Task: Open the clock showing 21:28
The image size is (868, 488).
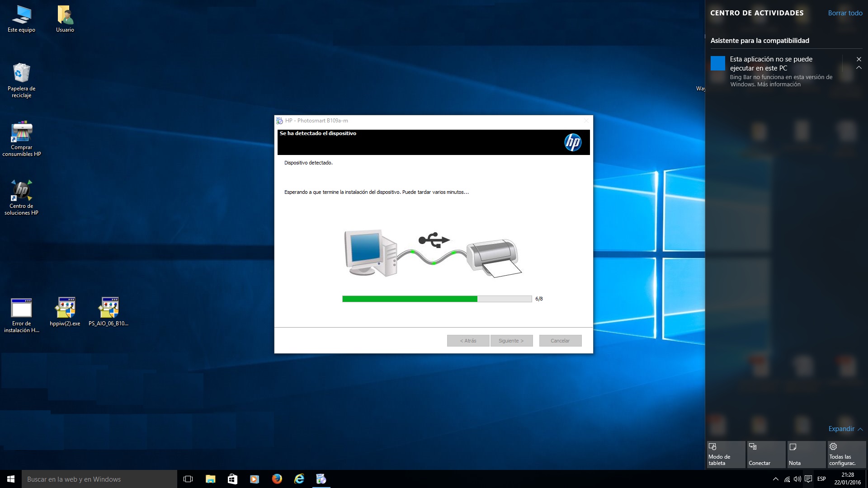Action: [847, 479]
